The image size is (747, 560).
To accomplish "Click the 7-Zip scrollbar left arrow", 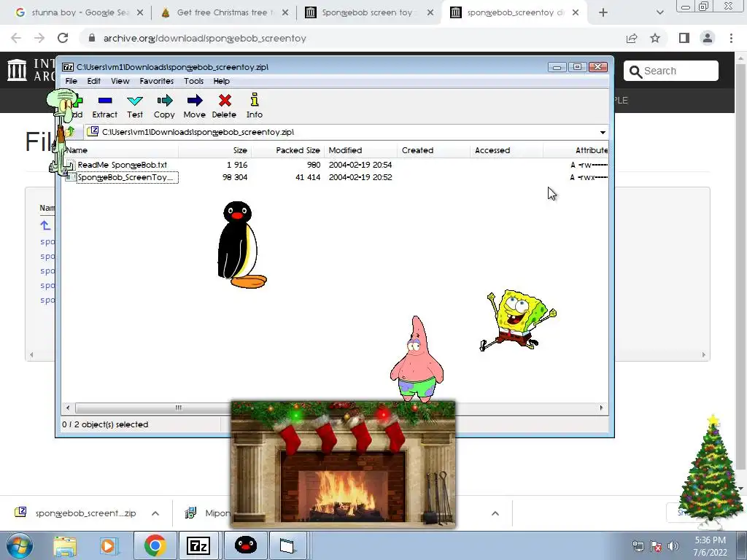I will pyautogui.click(x=68, y=408).
